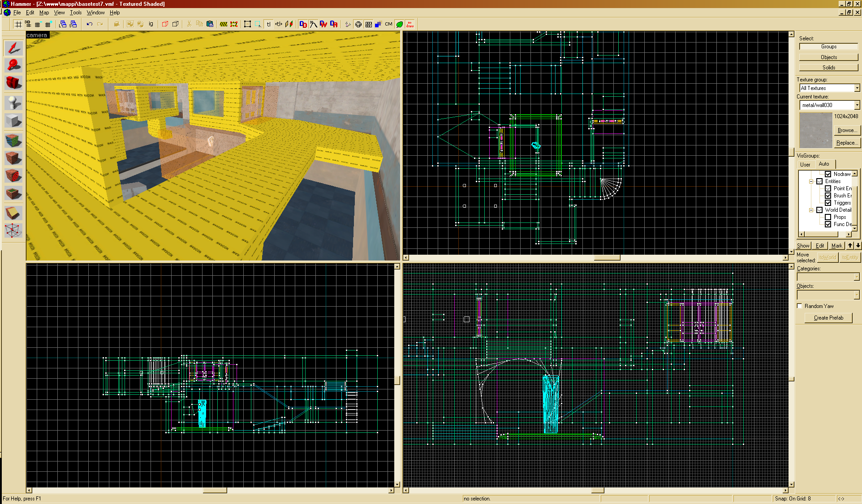Pick the lightbulb Entity tool
Viewport: 862px width, 504px height.
click(13, 103)
